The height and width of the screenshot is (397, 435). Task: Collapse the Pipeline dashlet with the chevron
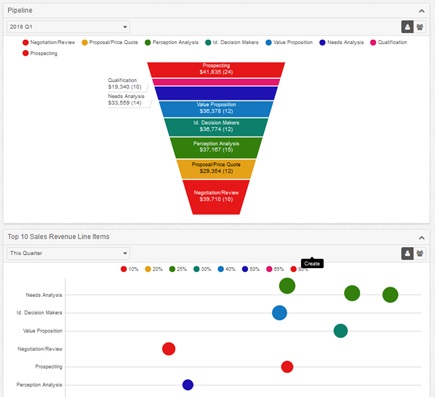(x=421, y=11)
